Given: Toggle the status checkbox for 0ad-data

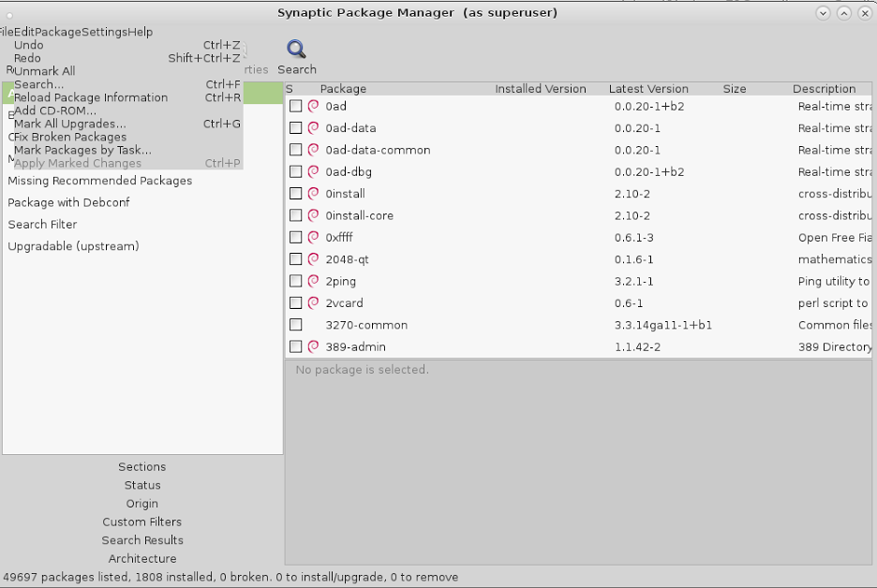Looking at the screenshot, I should click(x=296, y=128).
